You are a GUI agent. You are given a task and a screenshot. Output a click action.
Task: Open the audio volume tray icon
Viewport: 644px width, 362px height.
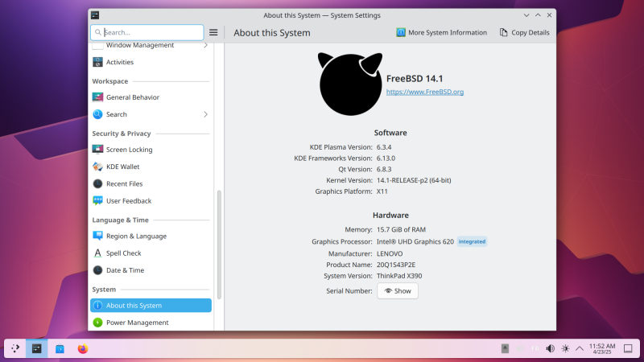click(551, 348)
